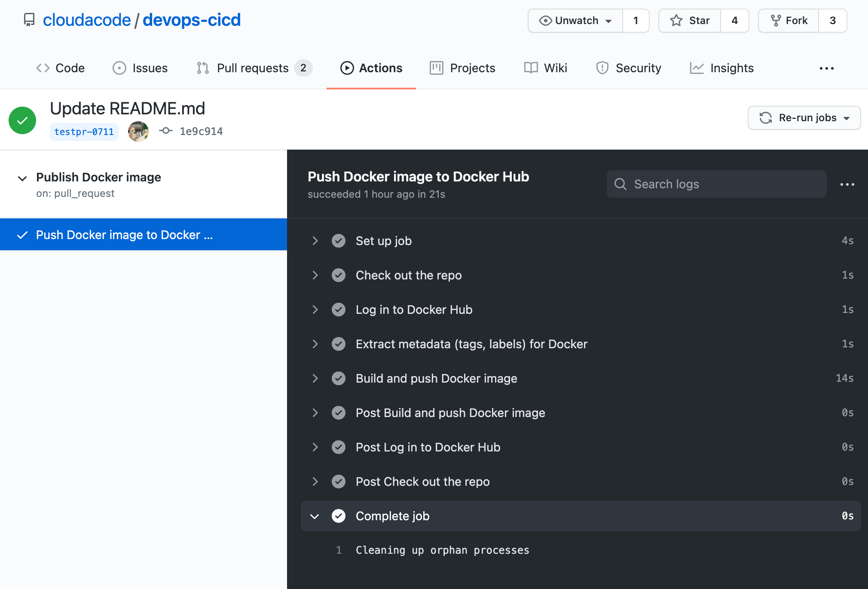Expand the Check out the repo step
The image size is (868, 589).
pos(315,275)
